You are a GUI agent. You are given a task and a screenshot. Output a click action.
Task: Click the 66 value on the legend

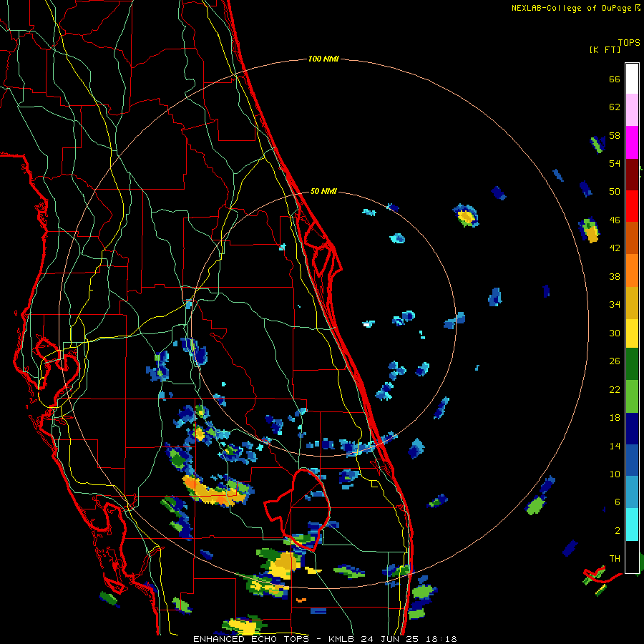coord(615,79)
